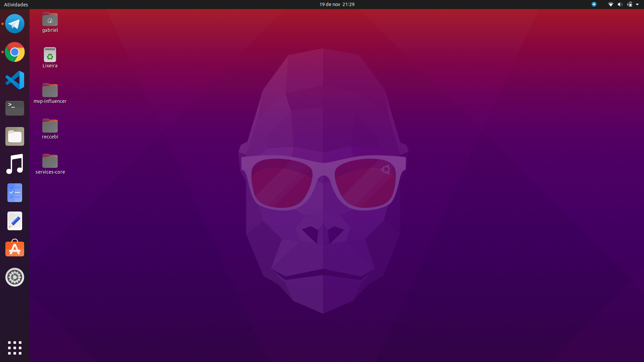Click the Telegram tray indicator icon
Image resolution: width=644 pixels, height=362 pixels.
pyautogui.click(x=594, y=4)
